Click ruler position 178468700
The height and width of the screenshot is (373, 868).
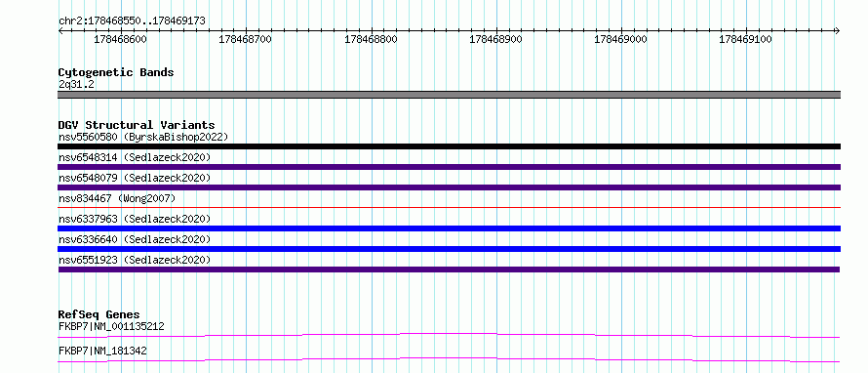[x=245, y=40]
